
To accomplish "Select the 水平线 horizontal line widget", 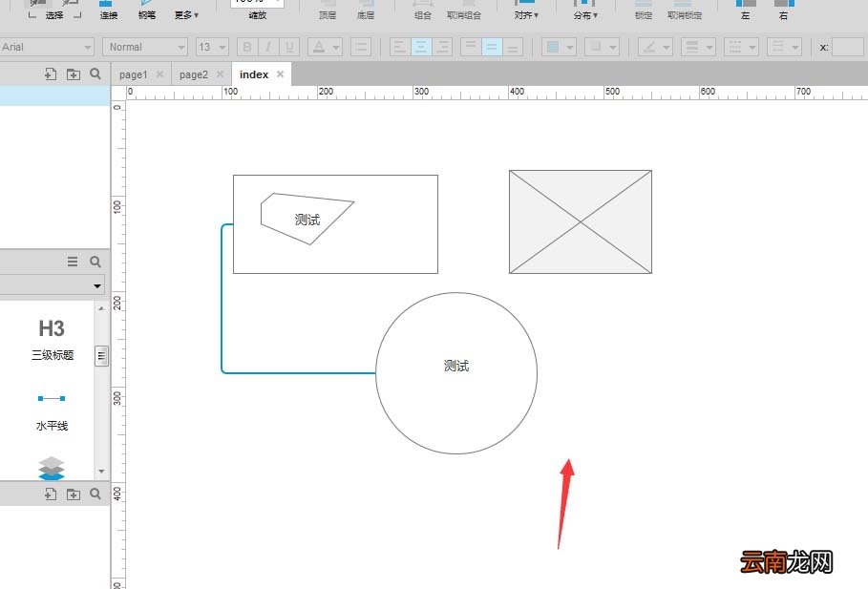I will (x=52, y=410).
